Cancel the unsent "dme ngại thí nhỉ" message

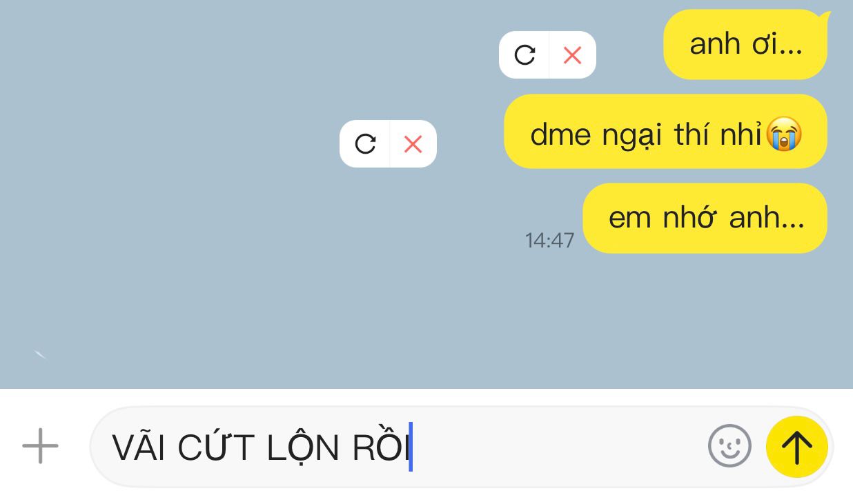[x=413, y=143]
